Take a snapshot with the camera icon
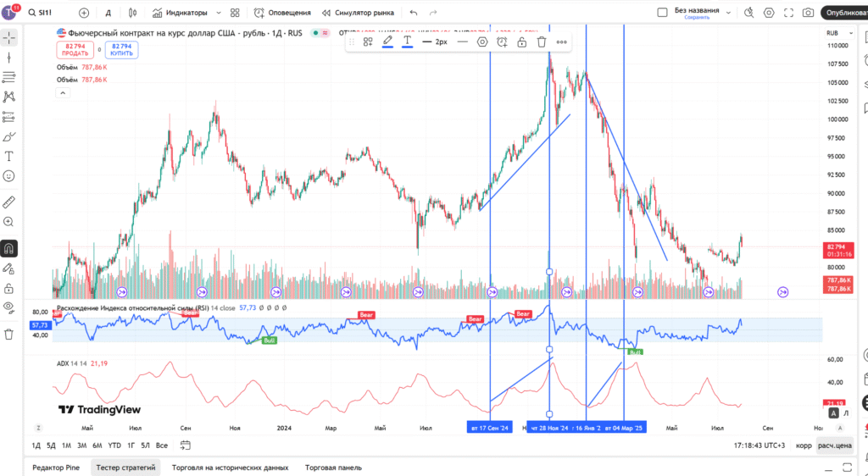The image size is (868, 476). [x=808, y=12]
